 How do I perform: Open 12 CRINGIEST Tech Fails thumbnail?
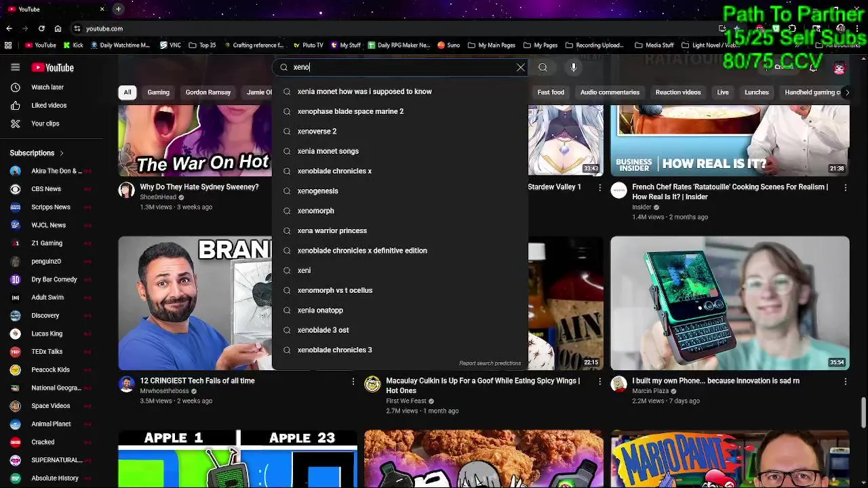(x=195, y=303)
